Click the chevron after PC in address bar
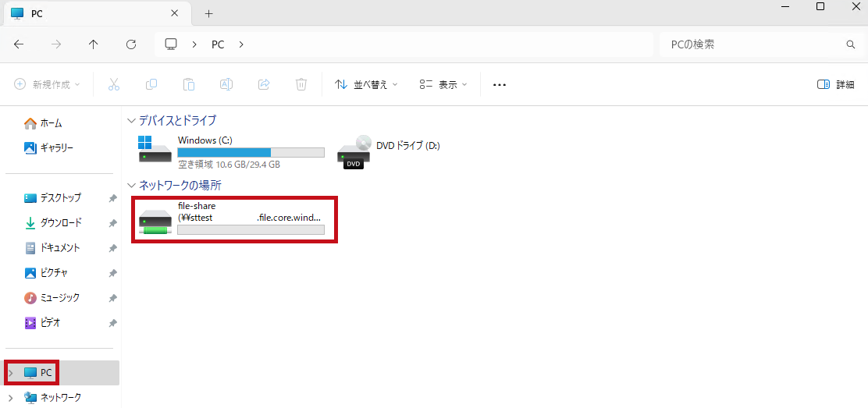Screen dimensions: 868x408 [x=240, y=44]
